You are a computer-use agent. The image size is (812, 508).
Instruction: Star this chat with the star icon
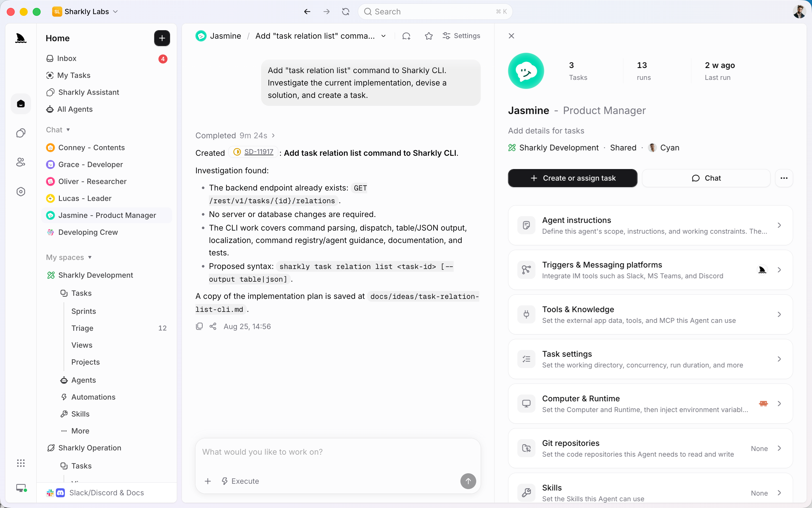pos(429,36)
